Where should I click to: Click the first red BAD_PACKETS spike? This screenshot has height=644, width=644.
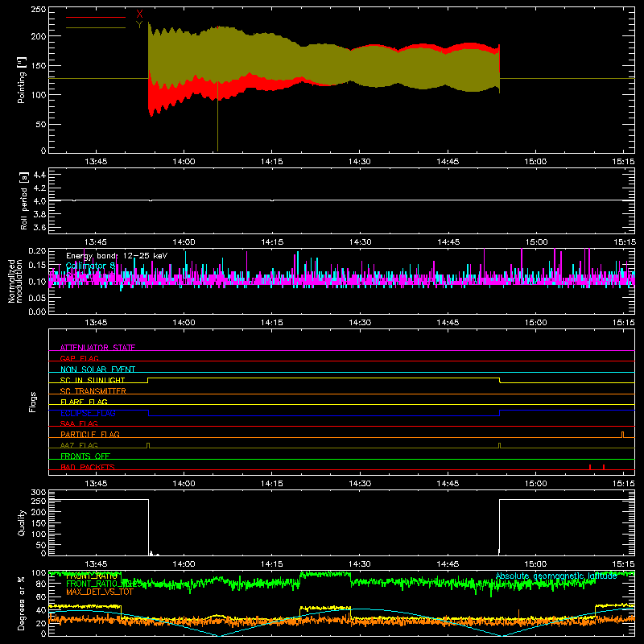pyautogui.click(x=590, y=467)
